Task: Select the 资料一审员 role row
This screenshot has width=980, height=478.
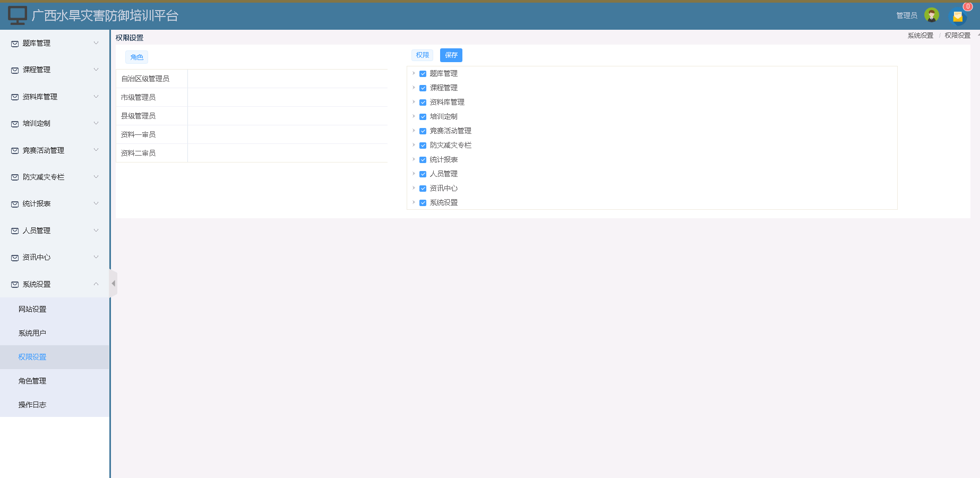Action: [139, 134]
